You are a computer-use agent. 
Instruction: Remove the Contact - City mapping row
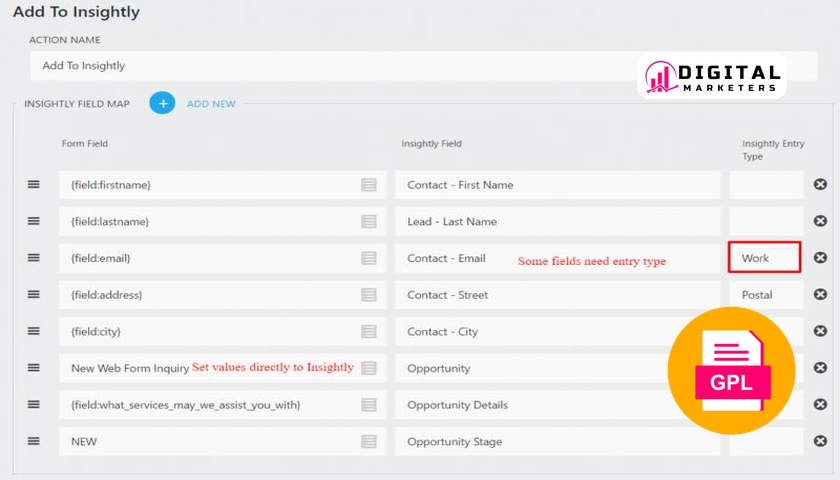820,331
